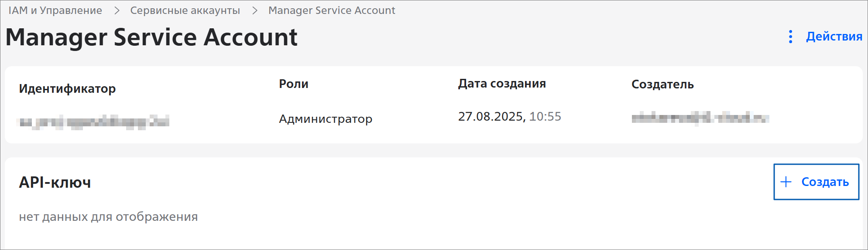
Task: Open Сервисные аккаунты breadcrumb link
Action: point(185,10)
